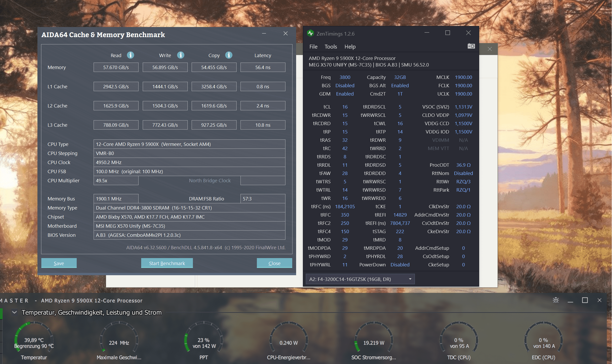Minimize the AIDA64 benchmark window

click(264, 33)
